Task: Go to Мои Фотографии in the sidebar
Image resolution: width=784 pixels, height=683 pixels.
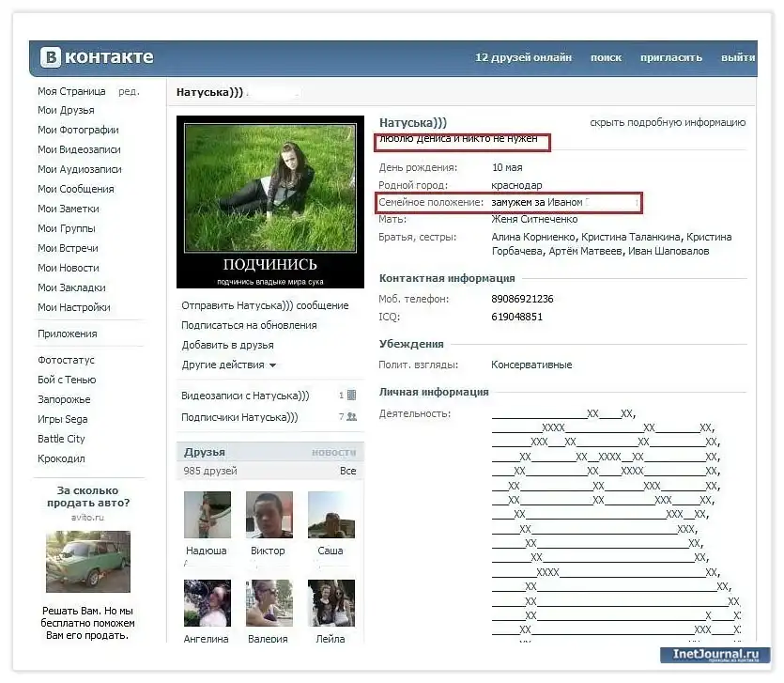Action: coord(78,130)
